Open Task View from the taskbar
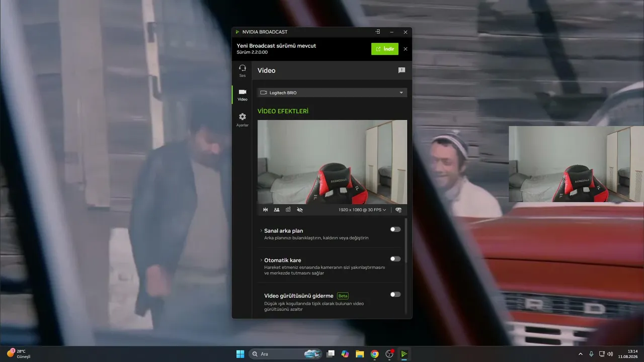Image resolution: width=644 pixels, height=362 pixels. click(x=331, y=354)
